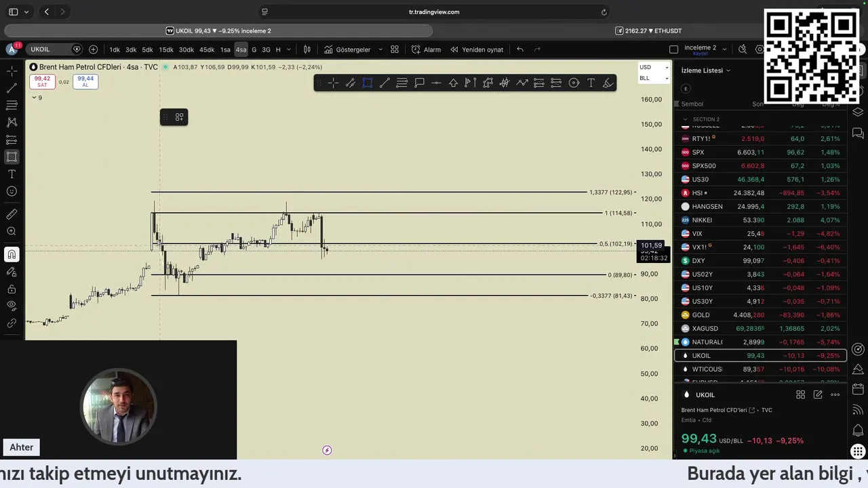Select VIX in the watchlist
Image resolution: width=868 pixels, height=488 pixels.
tap(760, 234)
